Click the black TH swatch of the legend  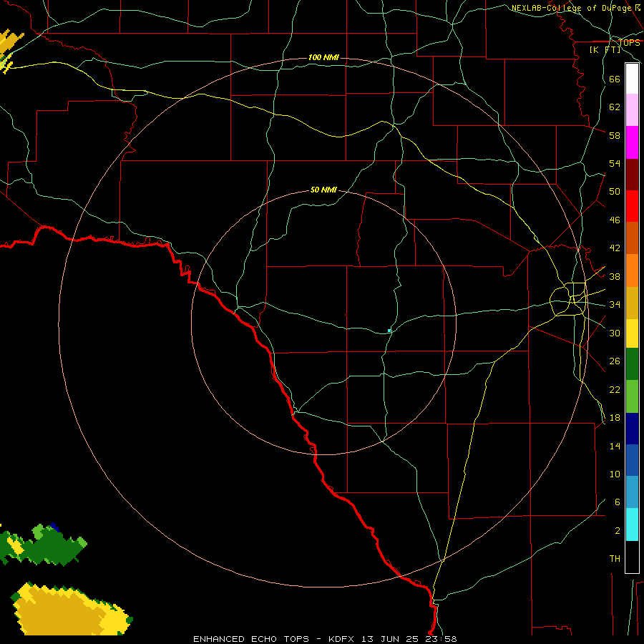click(x=632, y=557)
